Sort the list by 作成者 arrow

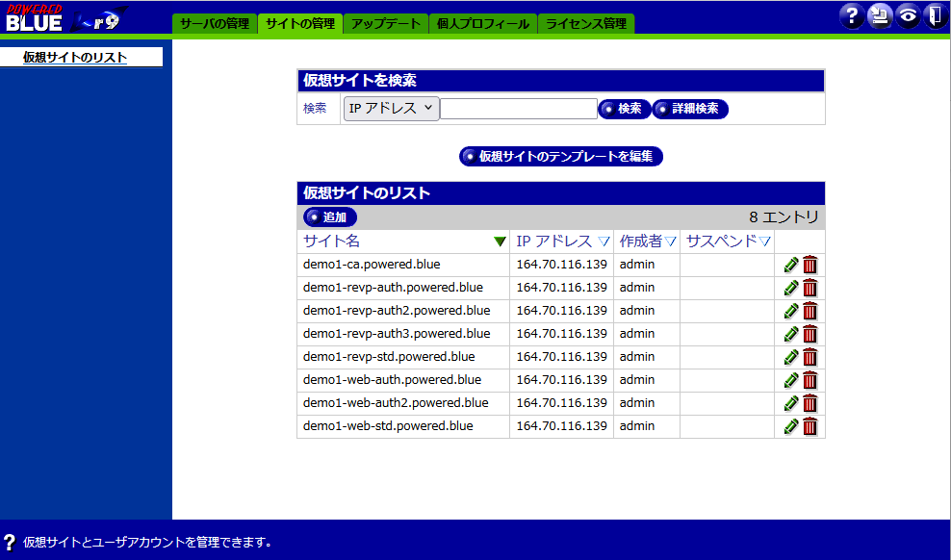tap(670, 242)
